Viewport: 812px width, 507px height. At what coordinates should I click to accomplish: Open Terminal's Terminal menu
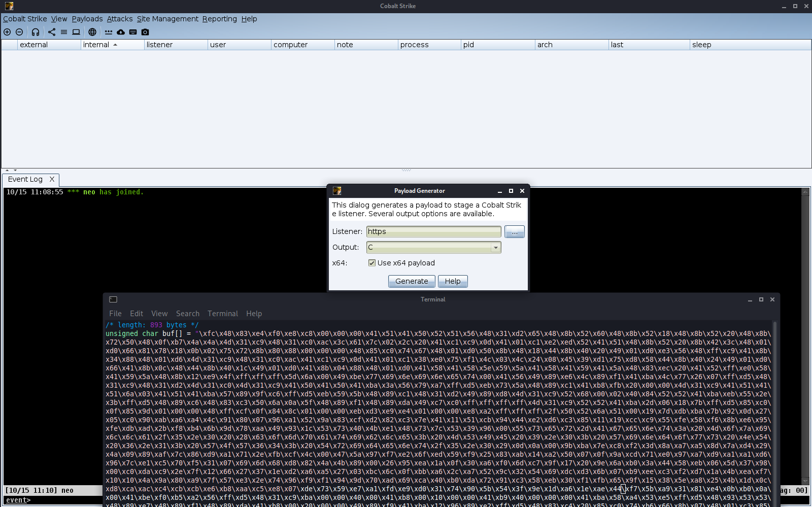tap(223, 314)
